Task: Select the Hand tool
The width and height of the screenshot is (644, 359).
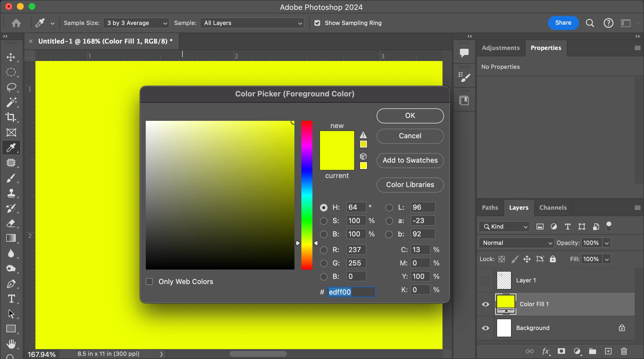Action: [x=11, y=344]
